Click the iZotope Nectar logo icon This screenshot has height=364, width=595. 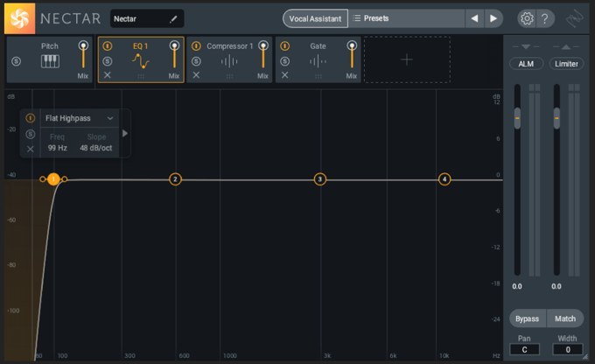pyautogui.click(x=20, y=18)
